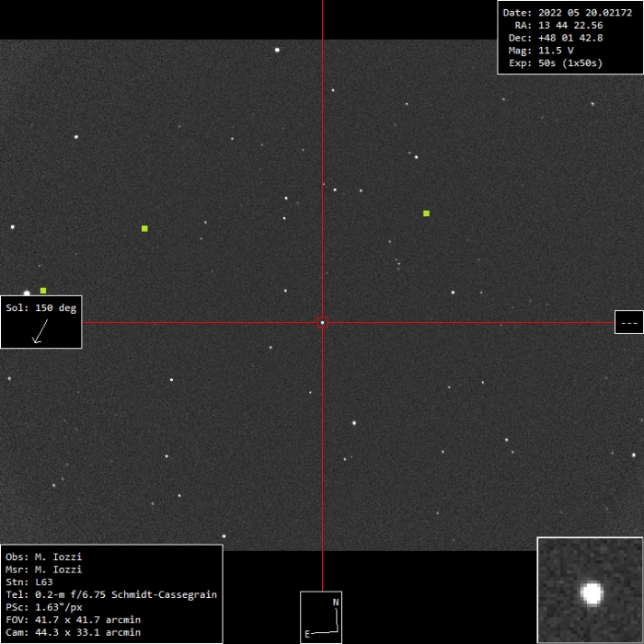Viewport: 644px width, 644px height.
Task: Click the bright star near the top edge
Action: (x=277, y=50)
